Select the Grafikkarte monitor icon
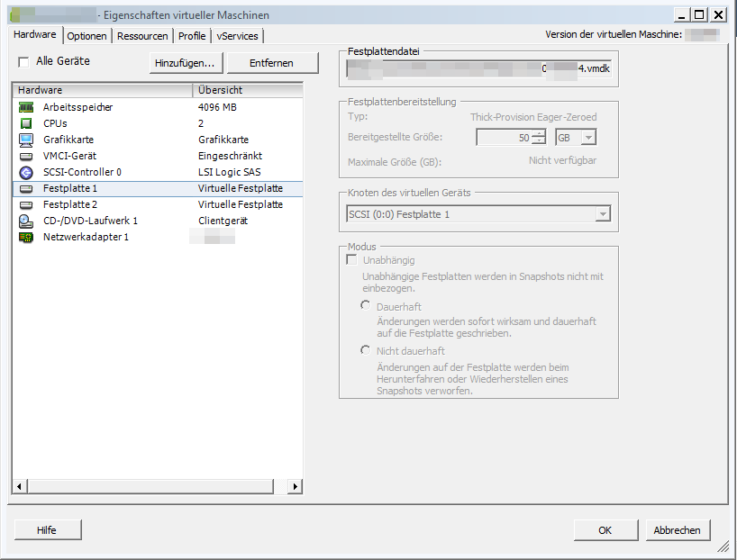Viewport: 737px width, 560px height. click(x=26, y=140)
